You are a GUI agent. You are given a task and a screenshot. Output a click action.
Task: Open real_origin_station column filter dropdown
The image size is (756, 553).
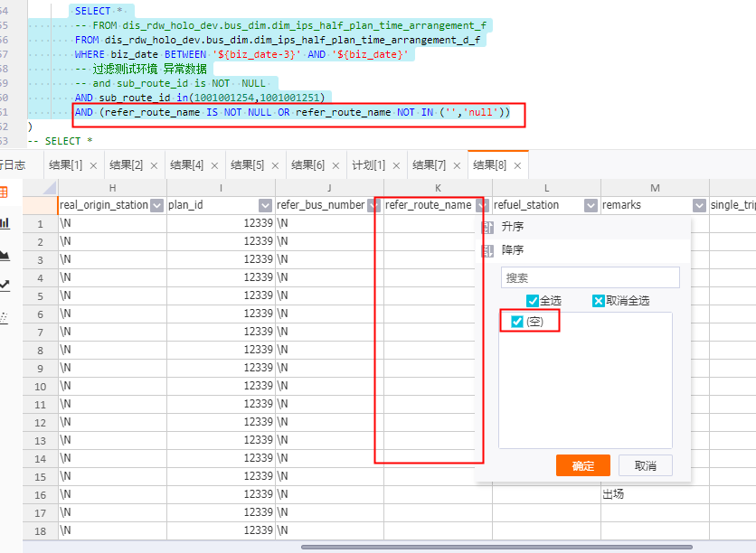pos(156,206)
